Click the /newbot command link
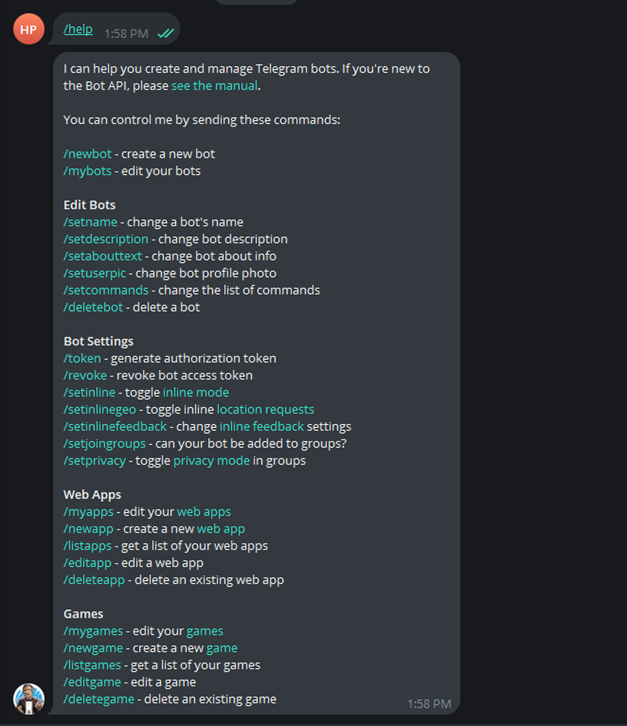The height and width of the screenshot is (726, 627). 87,154
